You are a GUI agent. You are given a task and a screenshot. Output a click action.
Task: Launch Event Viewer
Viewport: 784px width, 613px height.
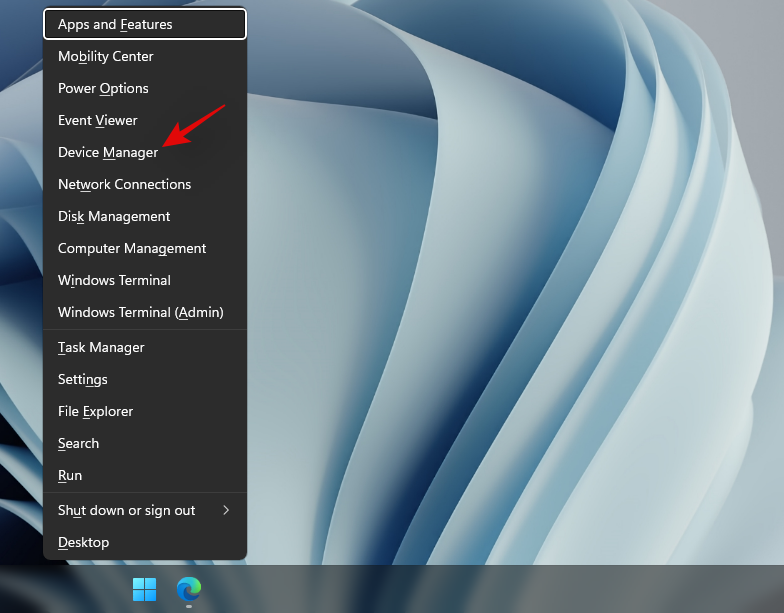[145, 120]
